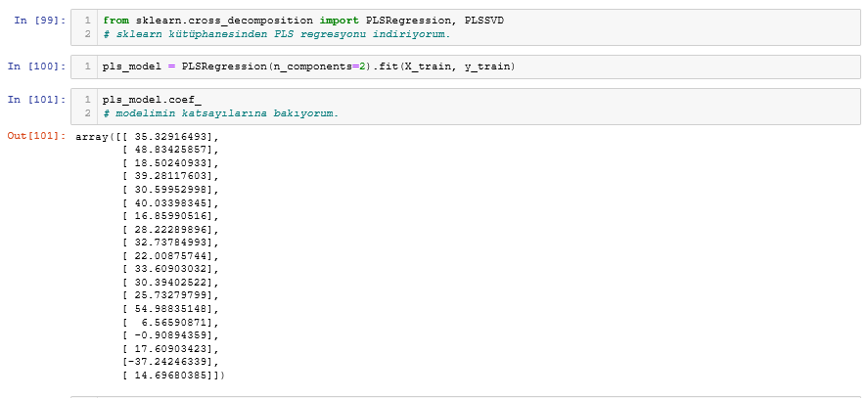Click coefficient value 18.50240933
The image size is (868, 398).
pos(172,162)
